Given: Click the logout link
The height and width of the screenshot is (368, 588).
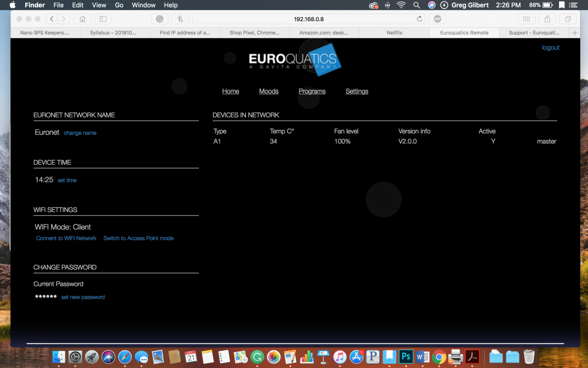Looking at the screenshot, I should [x=550, y=48].
